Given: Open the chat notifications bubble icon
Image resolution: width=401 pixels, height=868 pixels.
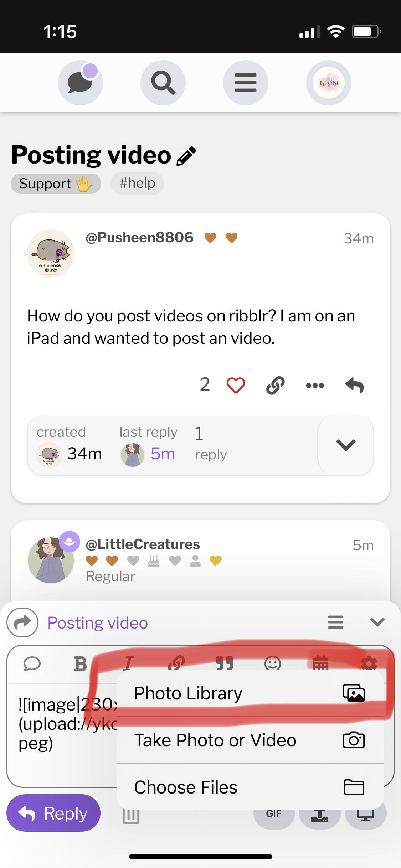Looking at the screenshot, I should (x=80, y=83).
